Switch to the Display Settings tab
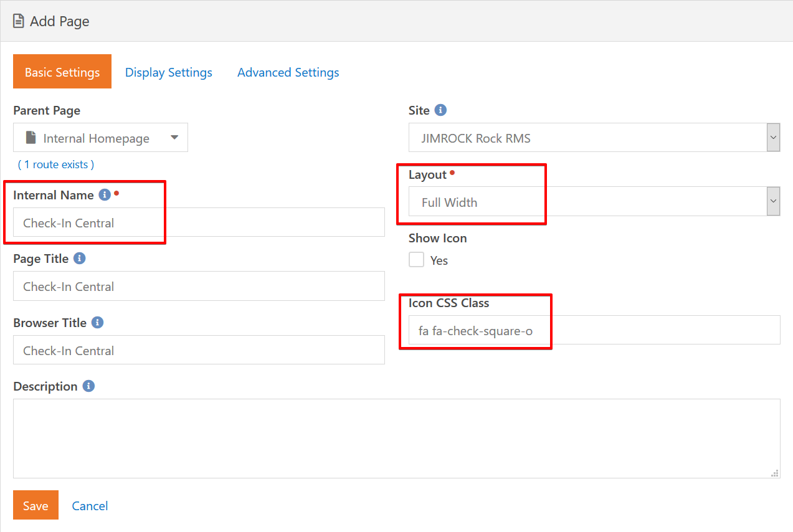This screenshot has width=793, height=532. (x=169, y=72)
